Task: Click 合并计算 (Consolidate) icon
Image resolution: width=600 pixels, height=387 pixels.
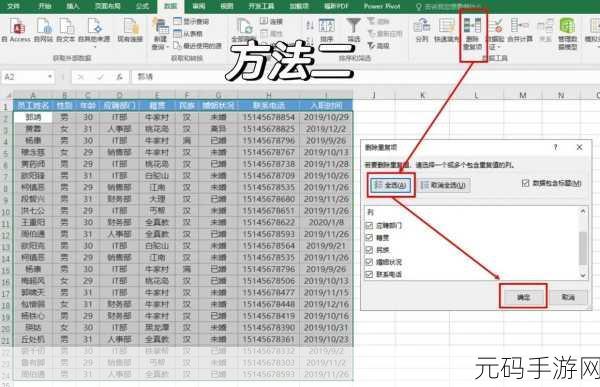Action: coord(520,30)
